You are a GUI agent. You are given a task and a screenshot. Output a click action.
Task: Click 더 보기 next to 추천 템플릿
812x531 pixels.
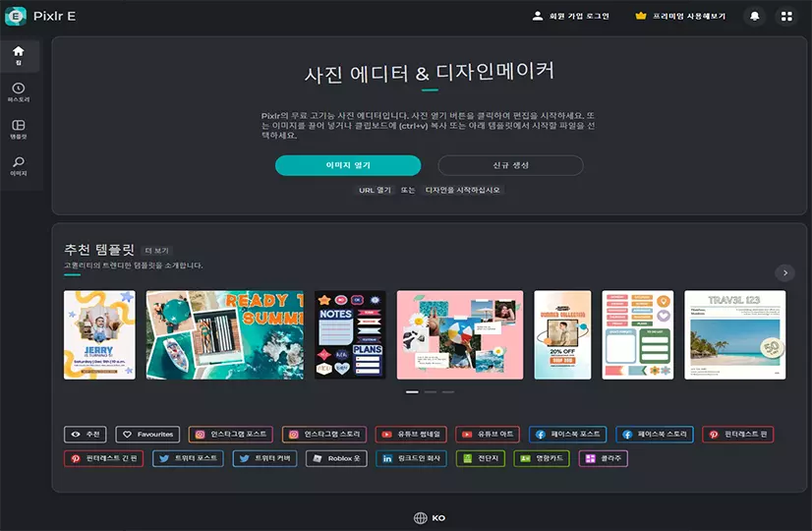[156, 251]
